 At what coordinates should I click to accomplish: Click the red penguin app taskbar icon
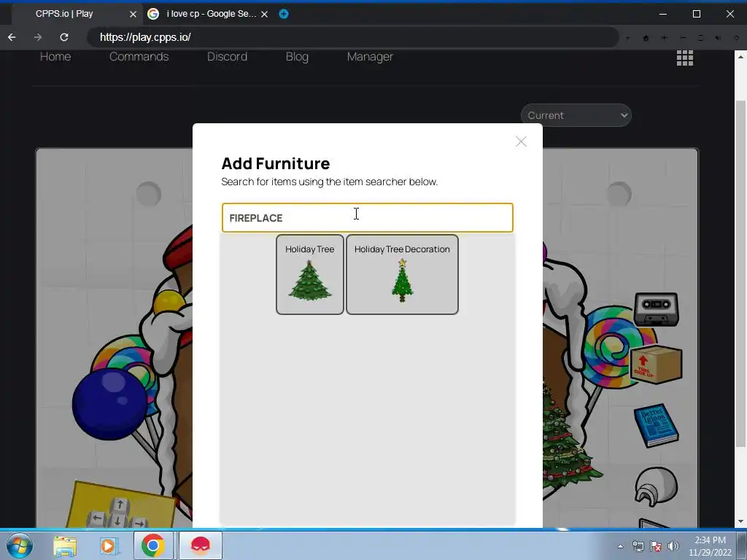(x=201, y=545)
